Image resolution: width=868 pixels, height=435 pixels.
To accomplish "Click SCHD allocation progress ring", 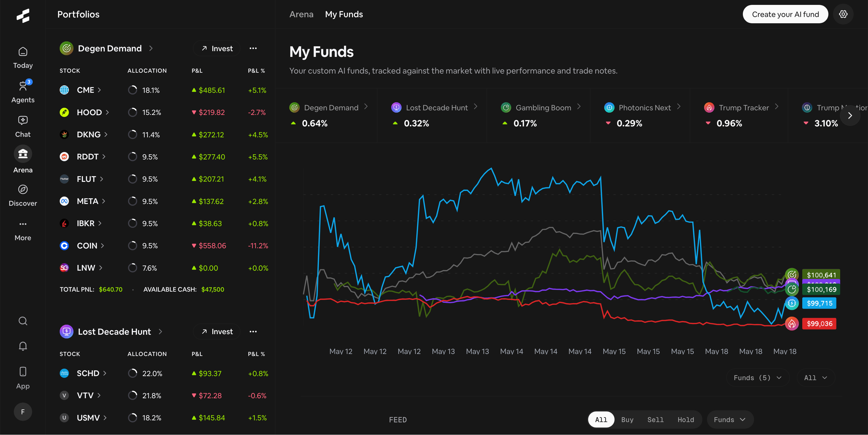I will pyautogui.click(x=132, y=373).
